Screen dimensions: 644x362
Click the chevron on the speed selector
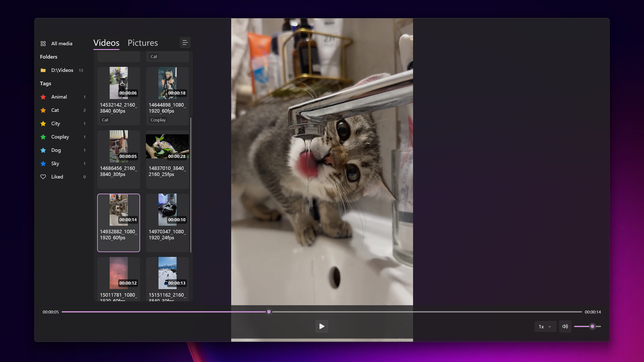[x=549, y=326]
